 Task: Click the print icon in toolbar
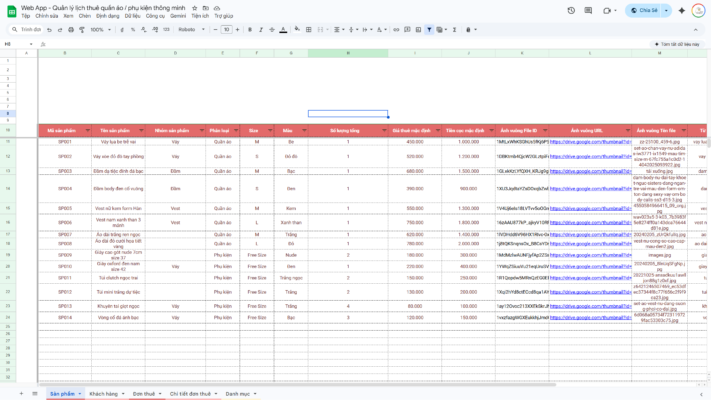[69, 30]
